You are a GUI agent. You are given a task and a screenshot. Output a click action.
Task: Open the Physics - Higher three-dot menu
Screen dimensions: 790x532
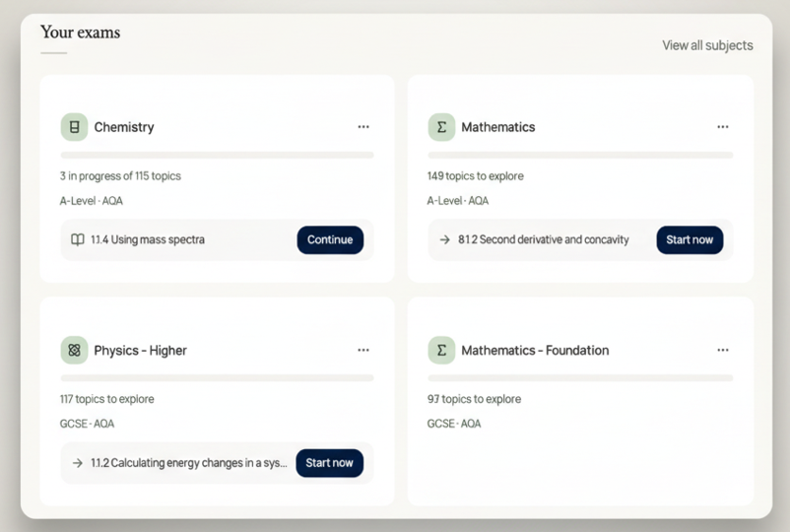[363, 350]
